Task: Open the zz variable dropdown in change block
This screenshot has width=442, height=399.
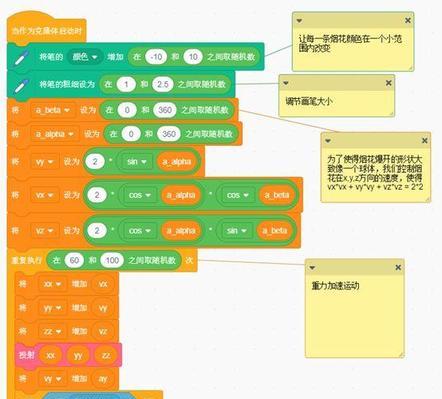Action: pos(52,331)
